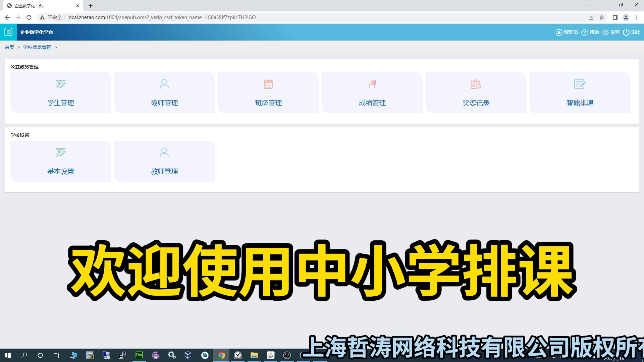Click the 管理员 user link
The height and width of the screenshot is (362, 644).
[567, 32]
